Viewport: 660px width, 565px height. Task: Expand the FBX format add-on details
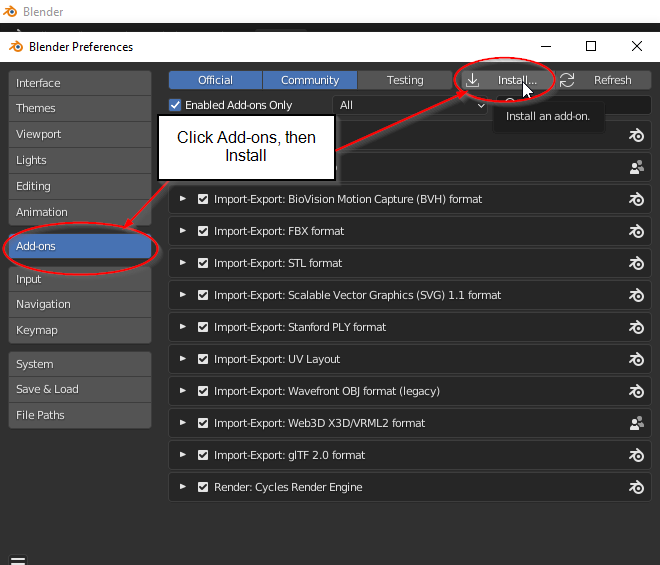coord(183,231)
